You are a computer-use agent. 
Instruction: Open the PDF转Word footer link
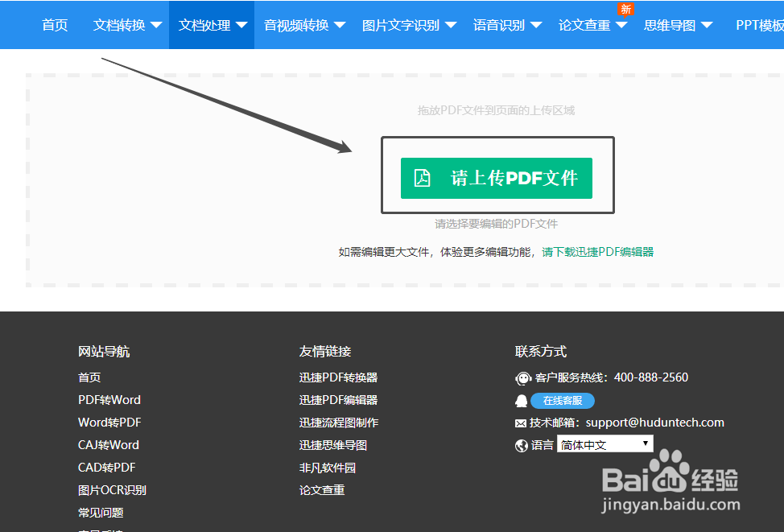pyautogui.click(x=109, y=400)
